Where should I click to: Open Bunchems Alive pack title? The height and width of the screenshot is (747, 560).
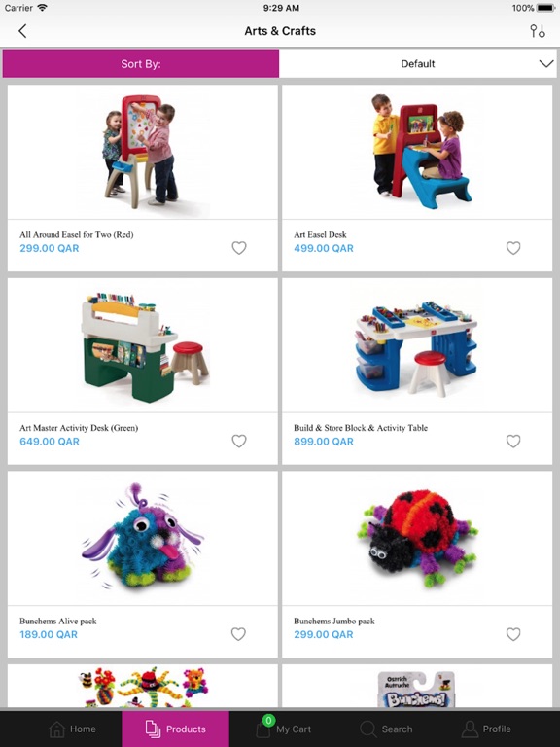point(58,621)
